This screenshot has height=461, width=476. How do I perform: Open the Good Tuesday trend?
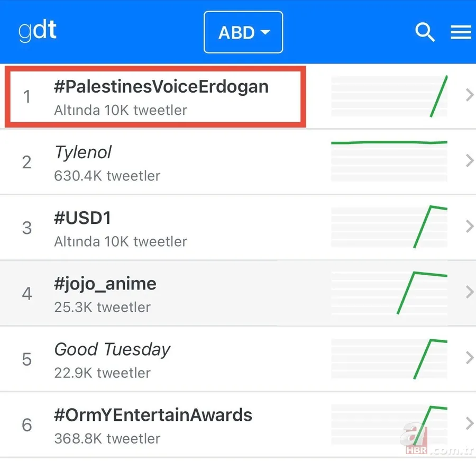coord(112,349)
